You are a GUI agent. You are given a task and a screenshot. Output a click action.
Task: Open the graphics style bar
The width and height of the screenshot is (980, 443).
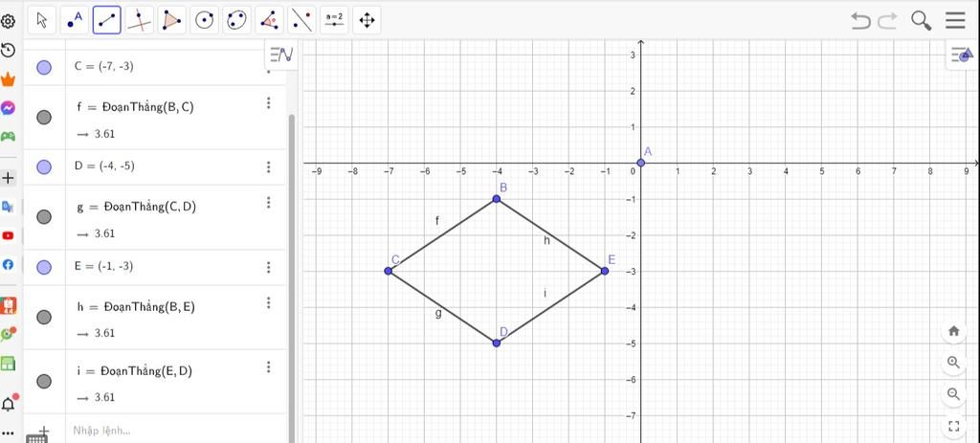(963, 55)
